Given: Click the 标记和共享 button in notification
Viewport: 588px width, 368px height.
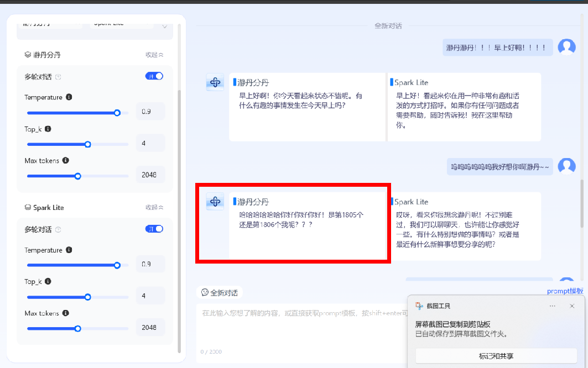Looking at the screenshot, I should (496, 356).
